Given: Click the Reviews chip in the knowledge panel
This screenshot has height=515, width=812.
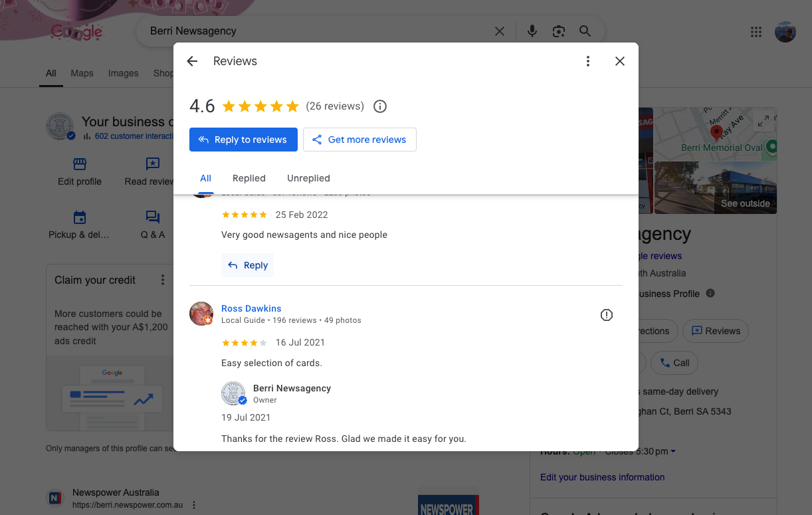Looking at the screenshot, I should (716, 331).
